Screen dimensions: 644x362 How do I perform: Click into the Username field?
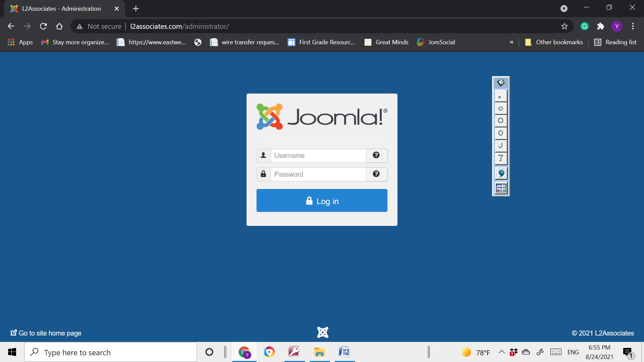click(318, 156)
